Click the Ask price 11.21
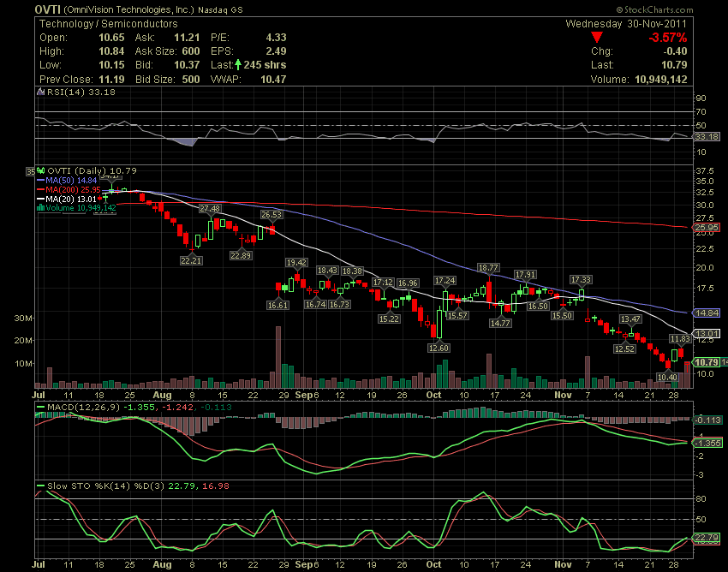 (187, 38)
